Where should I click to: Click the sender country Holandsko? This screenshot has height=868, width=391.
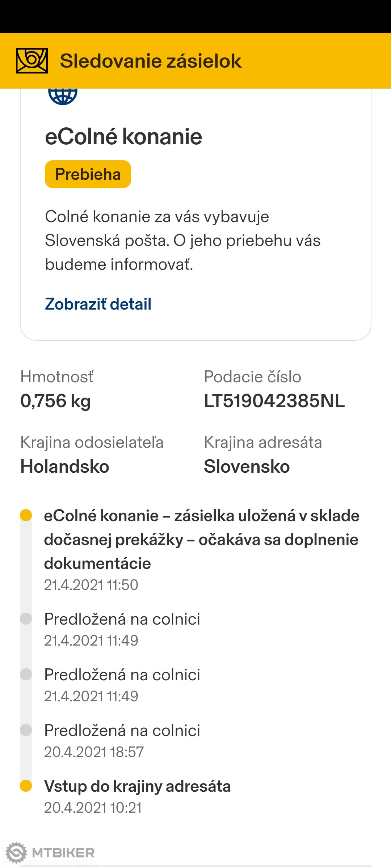pyautogui.click(x=65, y=467)
